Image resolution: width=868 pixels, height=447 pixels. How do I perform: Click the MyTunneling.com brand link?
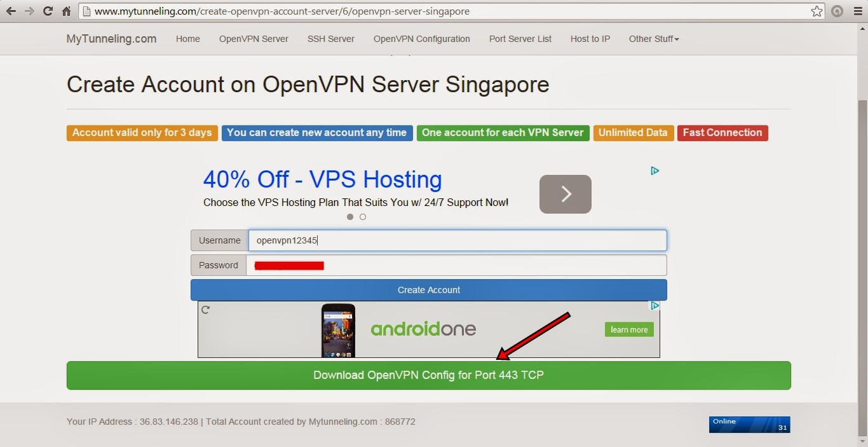[111, 39]
